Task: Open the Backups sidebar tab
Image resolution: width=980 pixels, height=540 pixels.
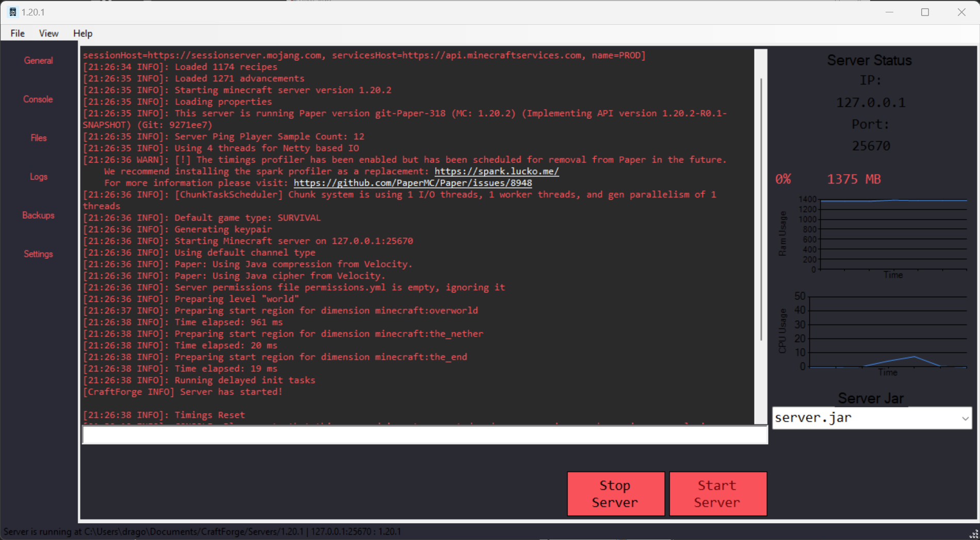Action: [38, 215]
